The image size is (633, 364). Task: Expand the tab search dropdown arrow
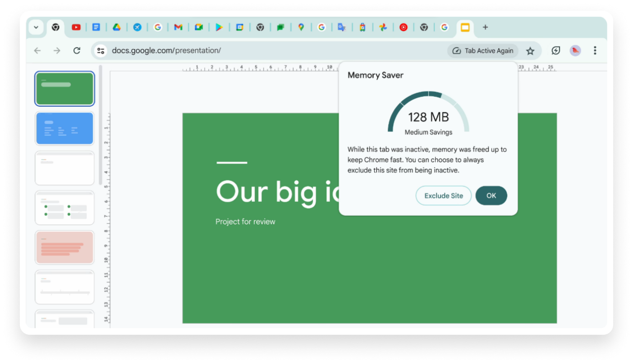click(x=36, y=27)
